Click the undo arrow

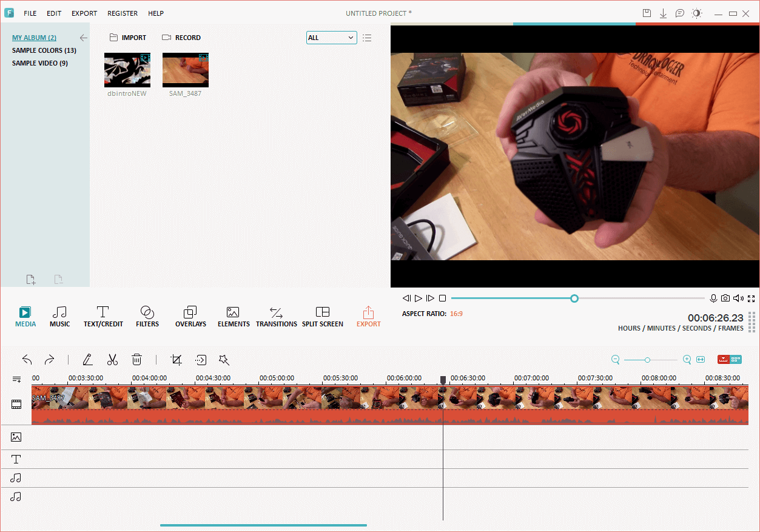click(x=27, y=360)
